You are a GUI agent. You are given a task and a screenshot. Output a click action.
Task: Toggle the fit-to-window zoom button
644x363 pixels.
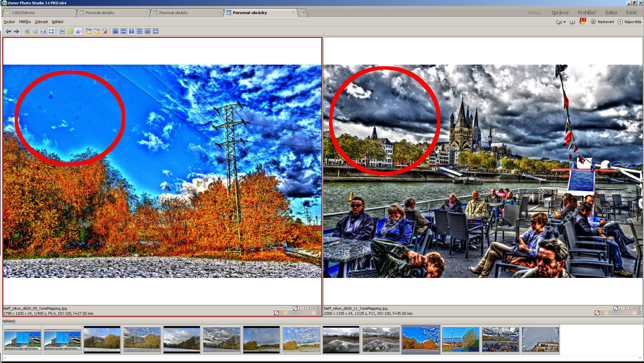(51, 31)
